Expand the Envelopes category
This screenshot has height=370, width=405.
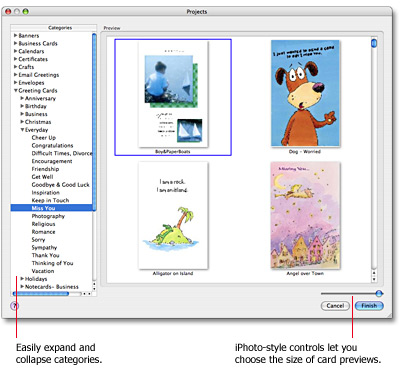point(15,82)
